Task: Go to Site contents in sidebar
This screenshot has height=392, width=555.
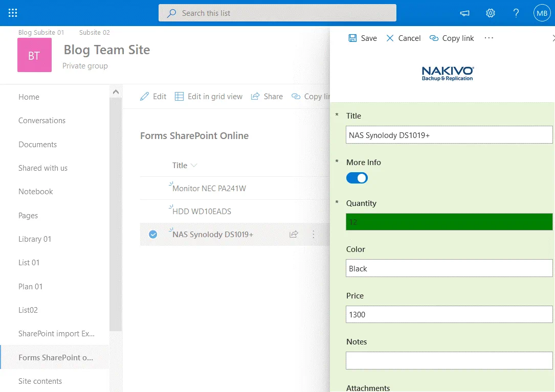Action: click(40, 381)
